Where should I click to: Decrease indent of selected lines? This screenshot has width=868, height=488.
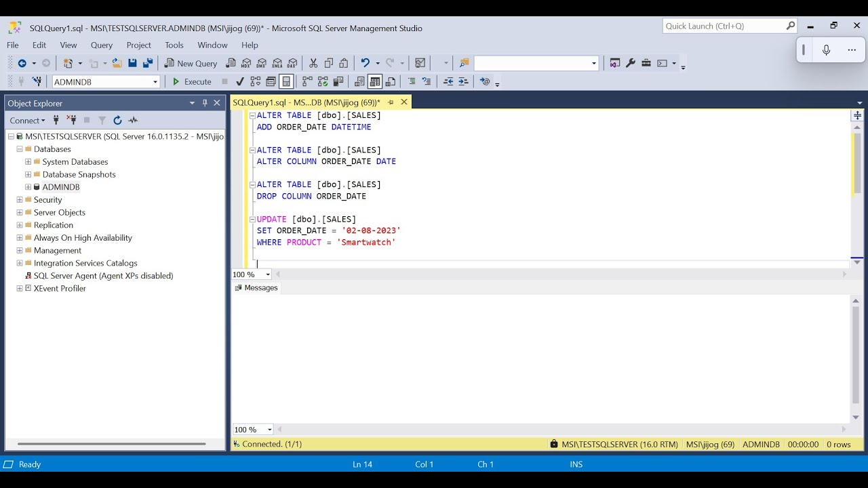448,81
